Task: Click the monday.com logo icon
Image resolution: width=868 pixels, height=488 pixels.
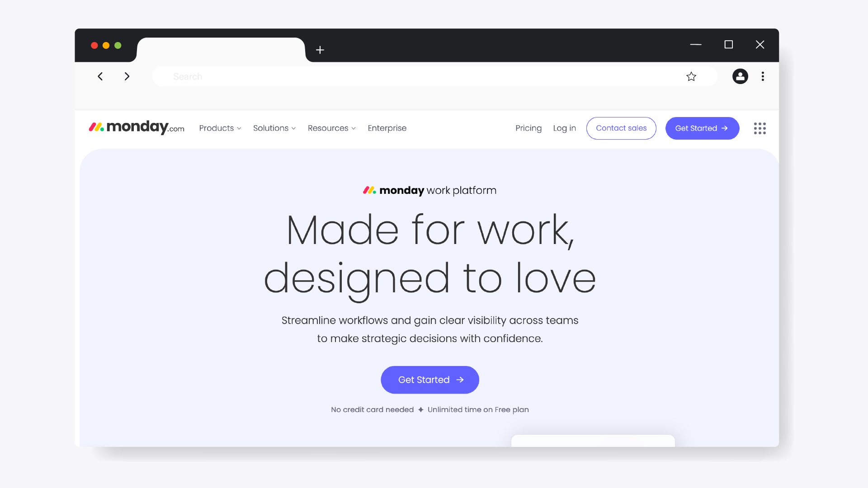Action: pos(98,127)
